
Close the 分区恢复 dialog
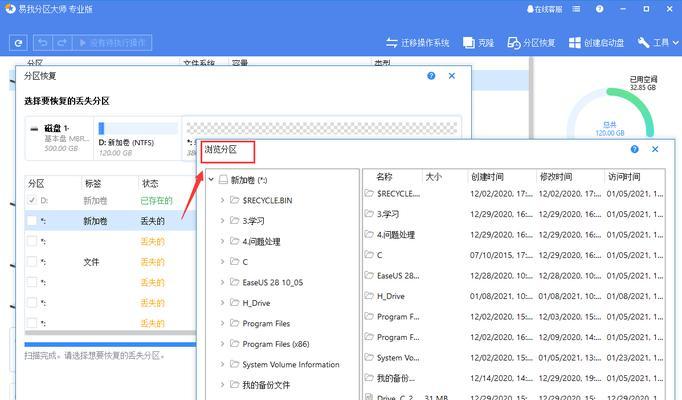(x=452, y=76)
